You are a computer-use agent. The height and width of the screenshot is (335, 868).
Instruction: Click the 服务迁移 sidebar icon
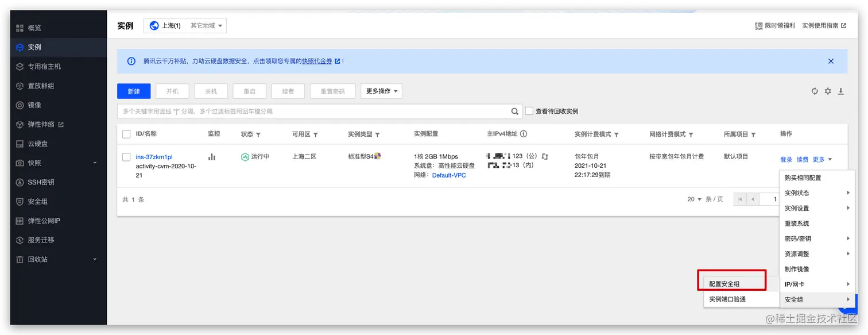click(x=20, y=240)
